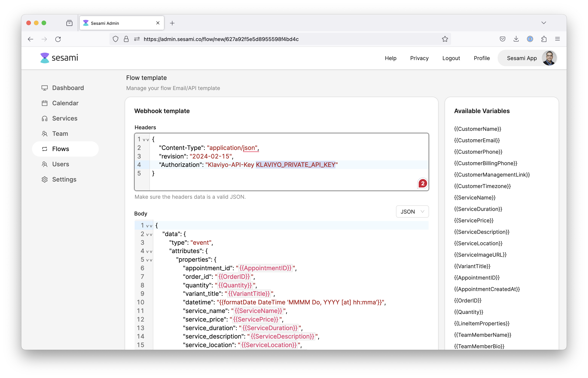Click the Sesami logo
This screenshot has width=588, height=378.
tap(59, 58)
